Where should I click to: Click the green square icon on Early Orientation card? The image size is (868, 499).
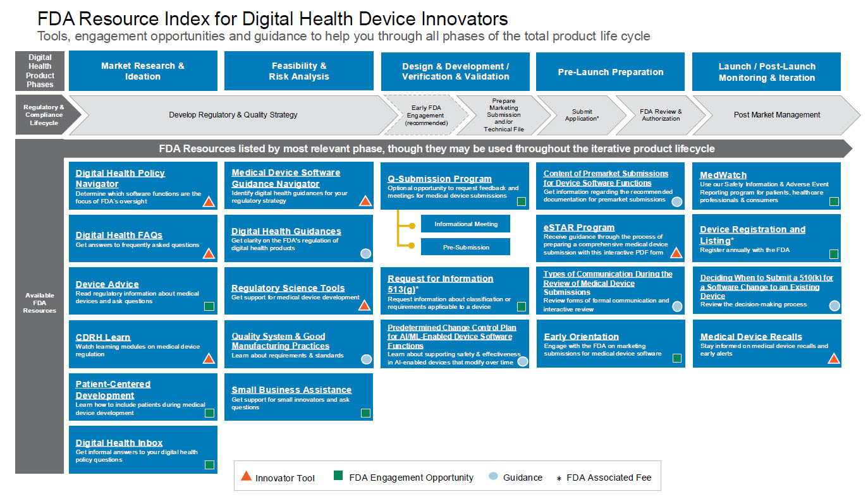(x=677, y=358)
